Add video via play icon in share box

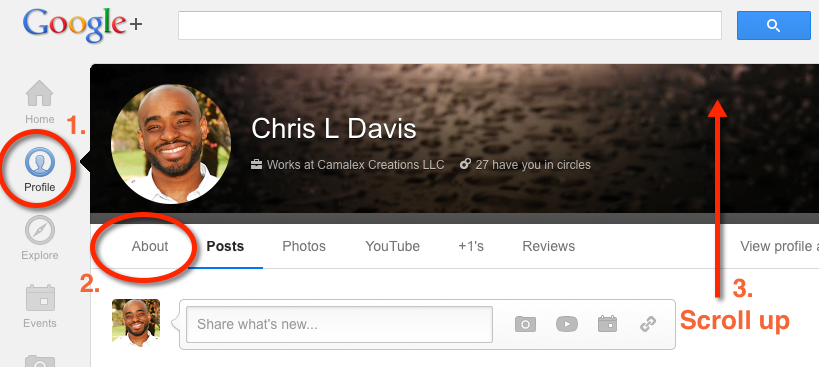[567, 324]
